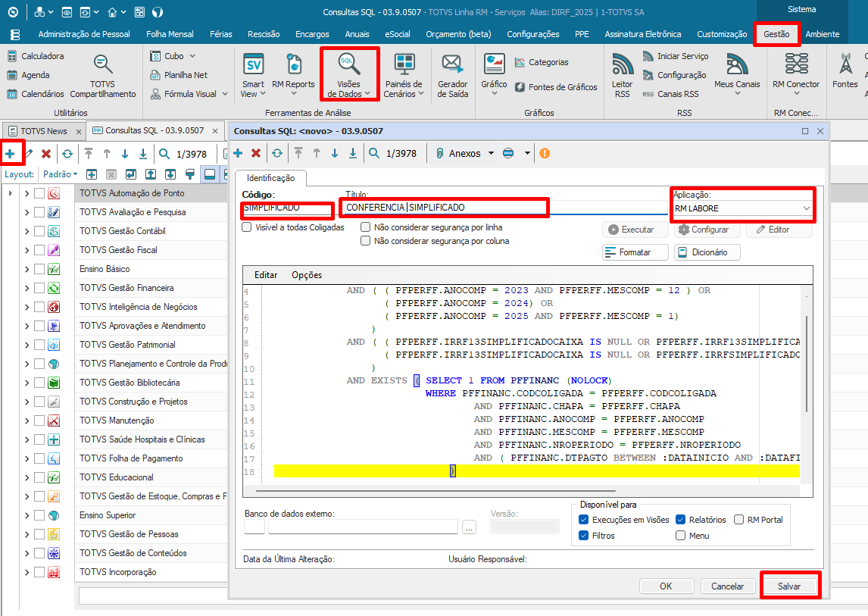Image resolution: width=868 pixels, height=616 pixels.
Task: Click into the Código input field
Action: coord(287,208)
